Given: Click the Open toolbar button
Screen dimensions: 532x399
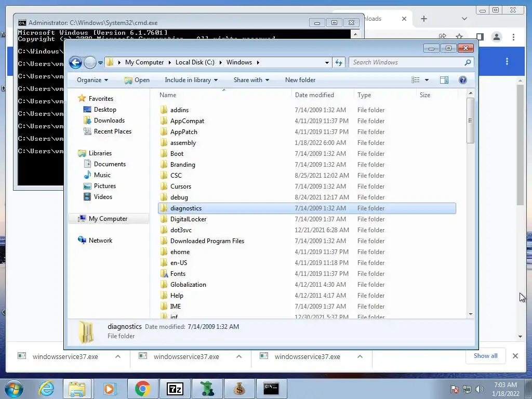Looking at the screenshot, I should (137, 80).
